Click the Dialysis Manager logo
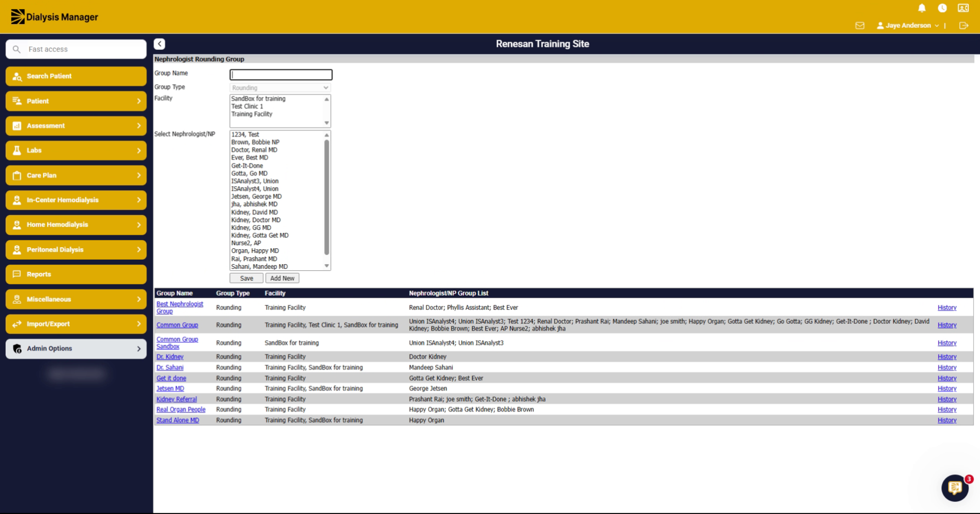 (54, 17)
